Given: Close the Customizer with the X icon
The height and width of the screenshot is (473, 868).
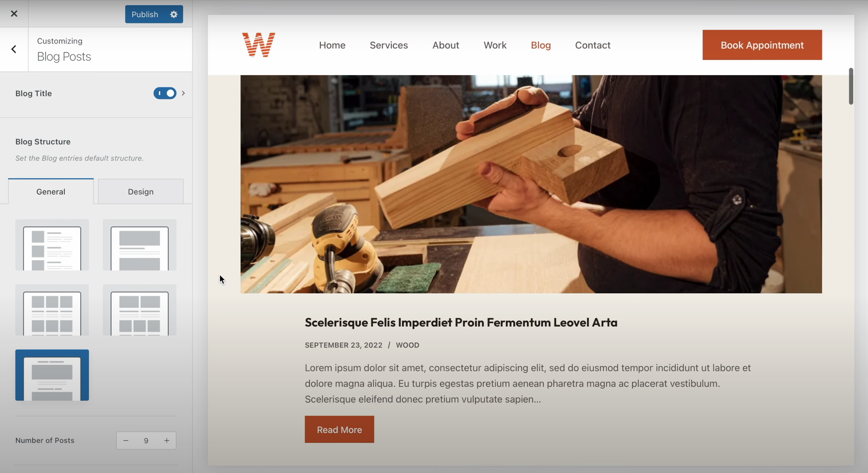Looking at the screenshot, I should coord(14,14).
